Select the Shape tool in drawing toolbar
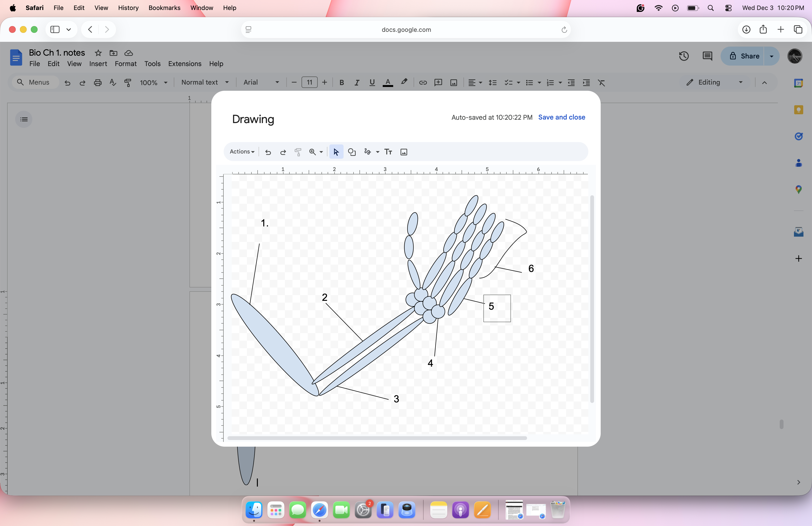812x526 pixels. click(x=352, y=152)
